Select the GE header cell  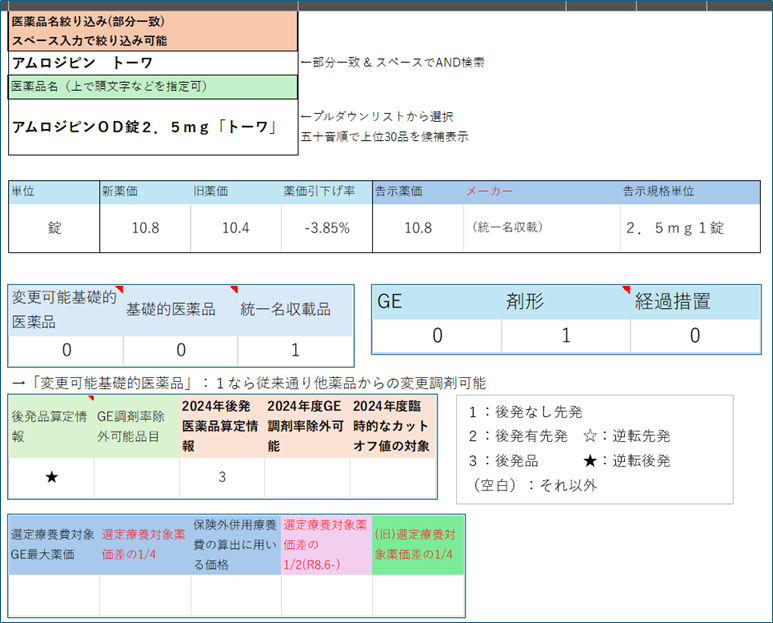click(437, 302)
